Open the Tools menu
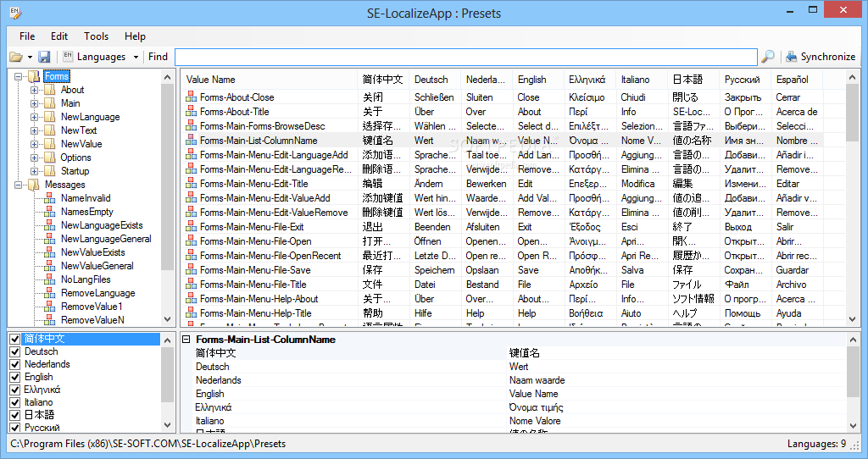 97,36
